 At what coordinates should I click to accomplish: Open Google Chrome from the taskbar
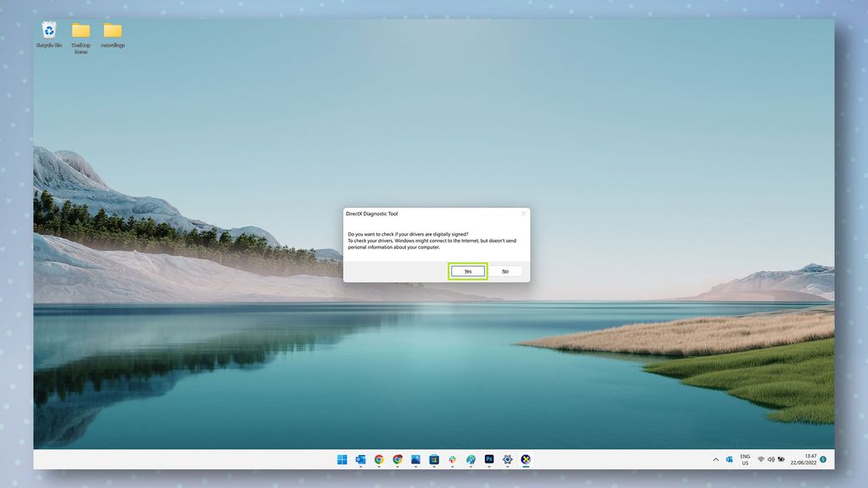(x=378, y=459)
